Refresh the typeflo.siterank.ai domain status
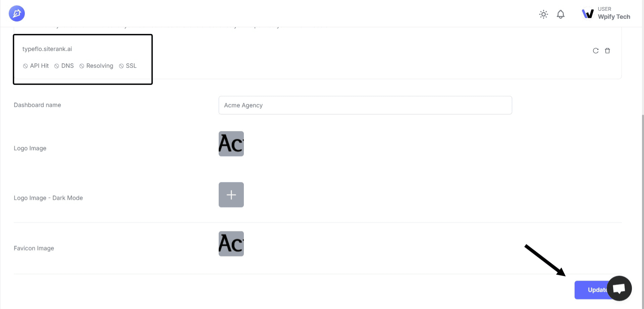644x309 pixels. 596,51
